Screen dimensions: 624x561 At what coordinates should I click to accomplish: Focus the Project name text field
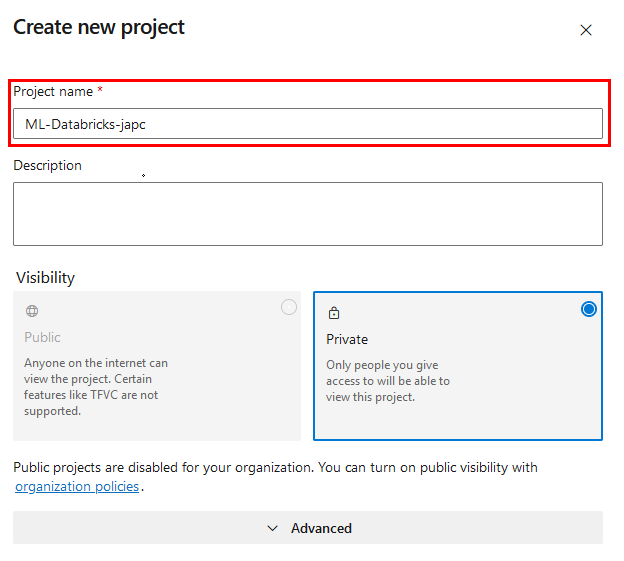308,124
